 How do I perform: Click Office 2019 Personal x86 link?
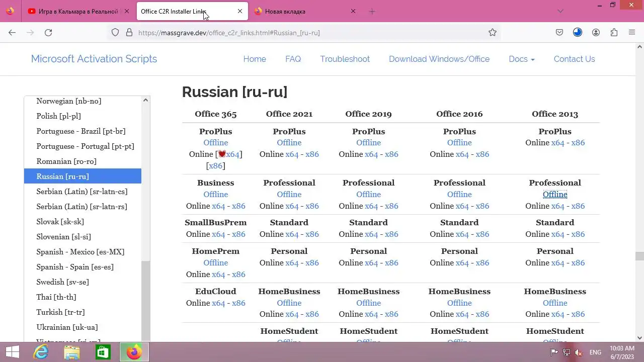click(391, 263)
